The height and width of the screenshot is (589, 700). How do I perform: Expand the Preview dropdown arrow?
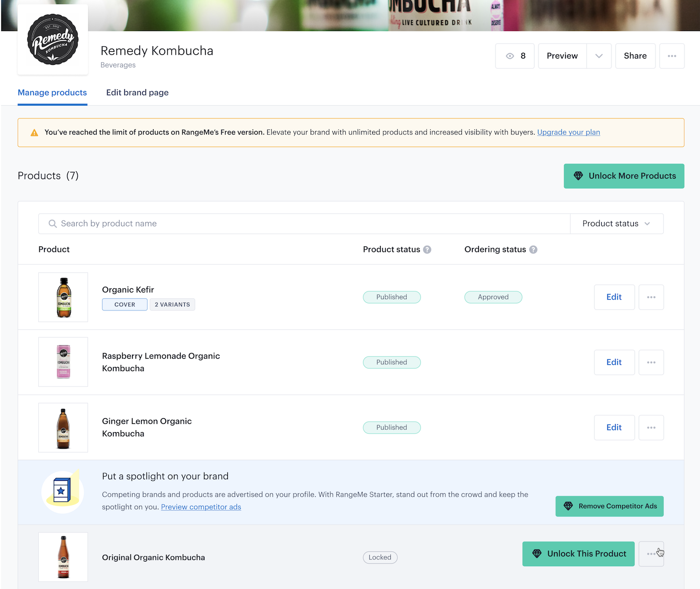click(x=599, y=56)
